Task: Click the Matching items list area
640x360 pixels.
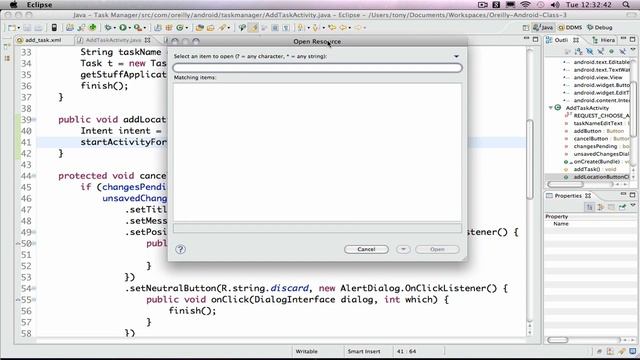Action: point(317,152)
